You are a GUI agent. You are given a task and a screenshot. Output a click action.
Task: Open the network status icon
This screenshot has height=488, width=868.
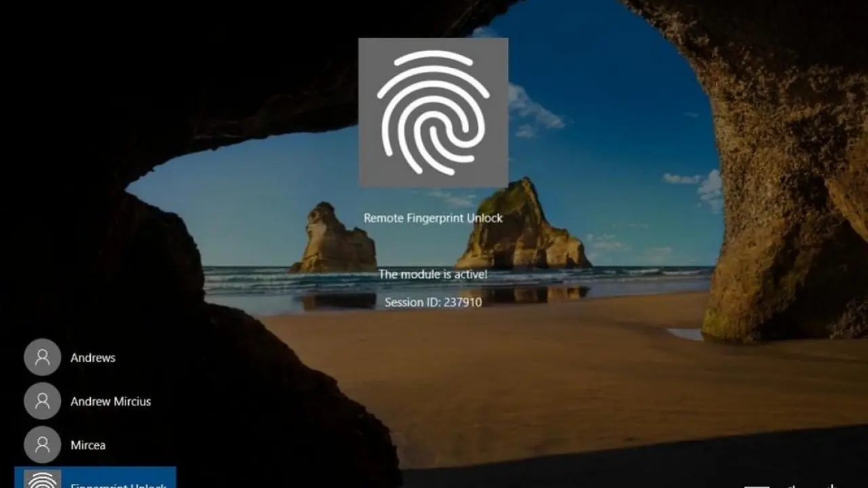tap(756, 485)
